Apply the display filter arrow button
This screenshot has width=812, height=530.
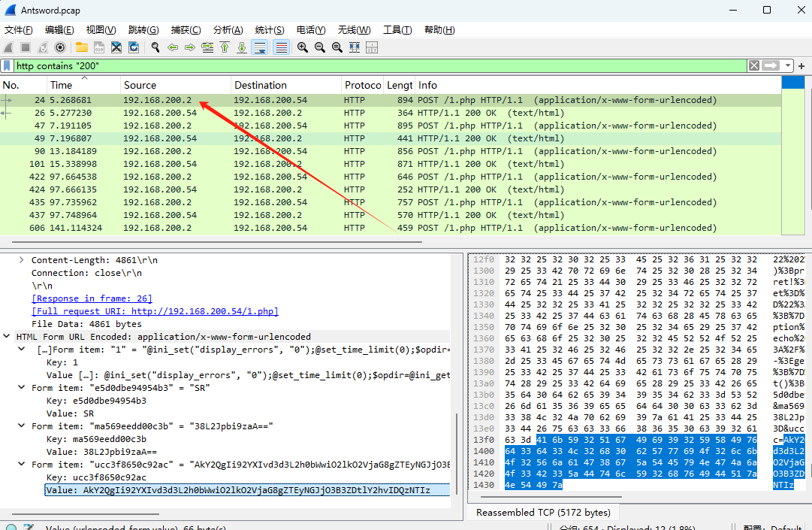point(771,66)
